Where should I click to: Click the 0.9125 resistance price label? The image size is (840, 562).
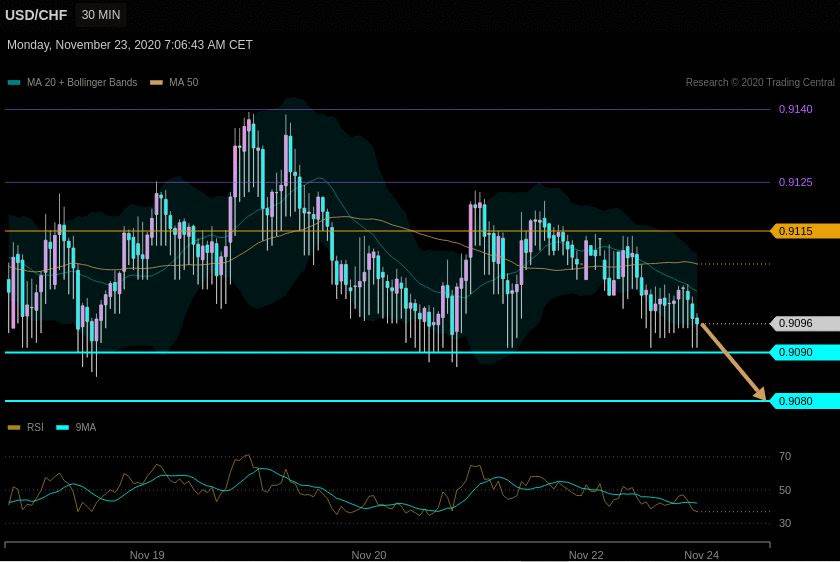(796, 182)
